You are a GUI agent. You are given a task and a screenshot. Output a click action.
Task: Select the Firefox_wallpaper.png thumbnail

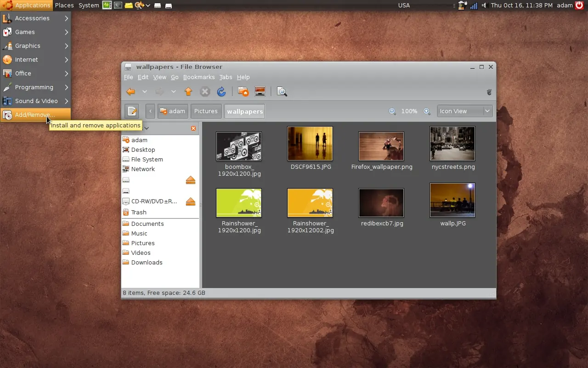click(x=381, y=146)
